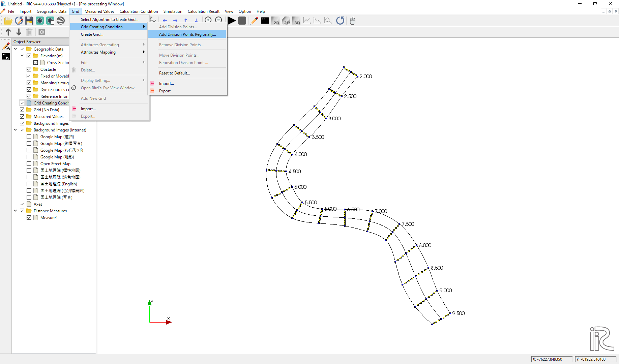Screen dimensions: 619x364
Task: Collapse the Background Images (Internet) node
Action: pos(16,130)
